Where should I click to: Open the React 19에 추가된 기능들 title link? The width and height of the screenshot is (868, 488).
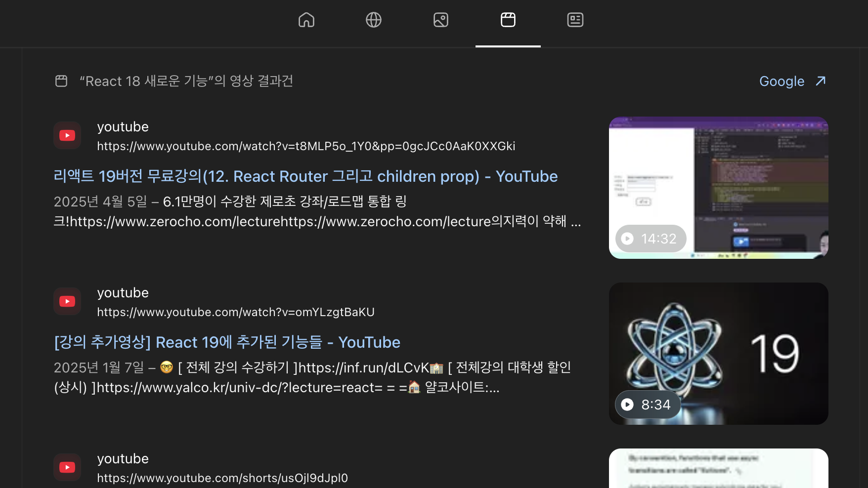227,342
